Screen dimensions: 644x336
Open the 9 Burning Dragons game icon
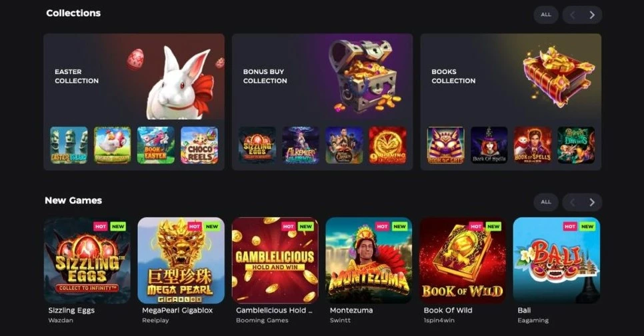click(x=388, y=145)
